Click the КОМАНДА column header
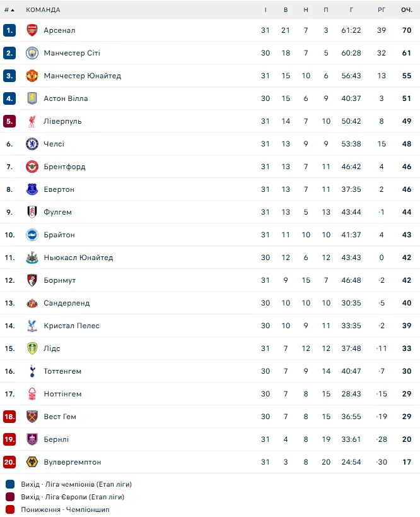420x517 pixels. [x=44, y=10]
